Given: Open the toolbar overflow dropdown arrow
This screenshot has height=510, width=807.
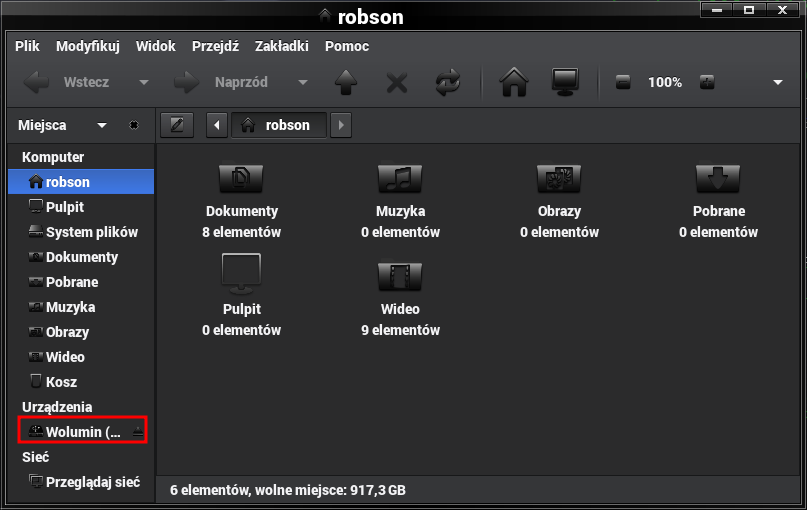Looking at the screenshot, I should click(x=778, y=82).
